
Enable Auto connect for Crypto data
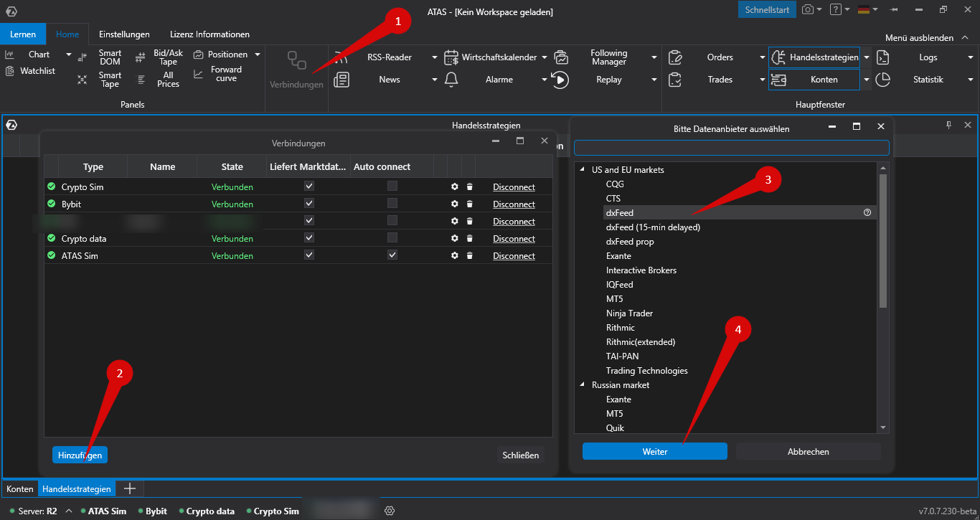[392, 237]
